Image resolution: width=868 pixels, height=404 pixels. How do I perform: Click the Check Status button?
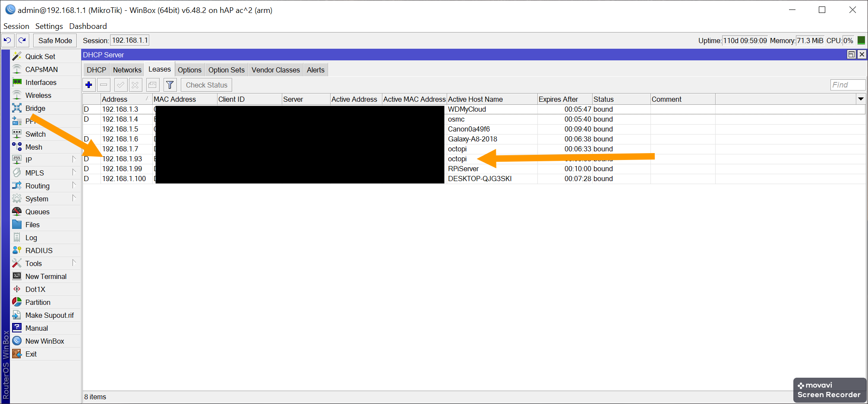click(206, 85)
